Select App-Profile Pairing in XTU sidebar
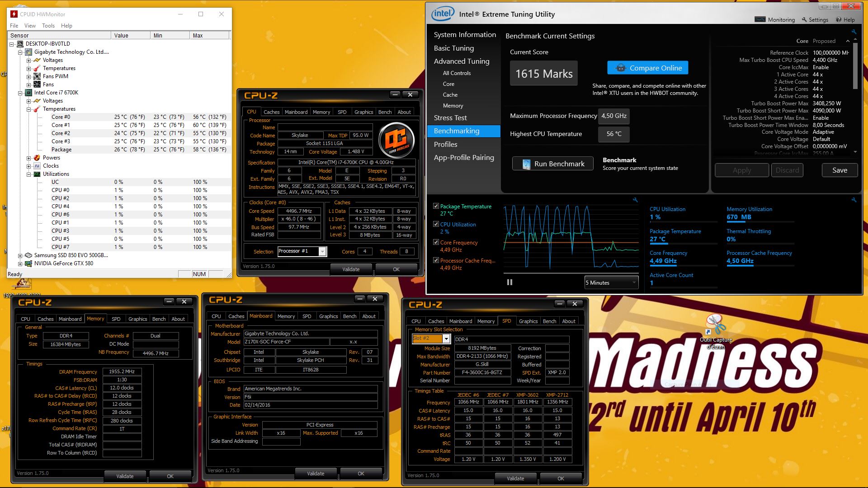This screenshot has width=868, height=488. point(464,158)
